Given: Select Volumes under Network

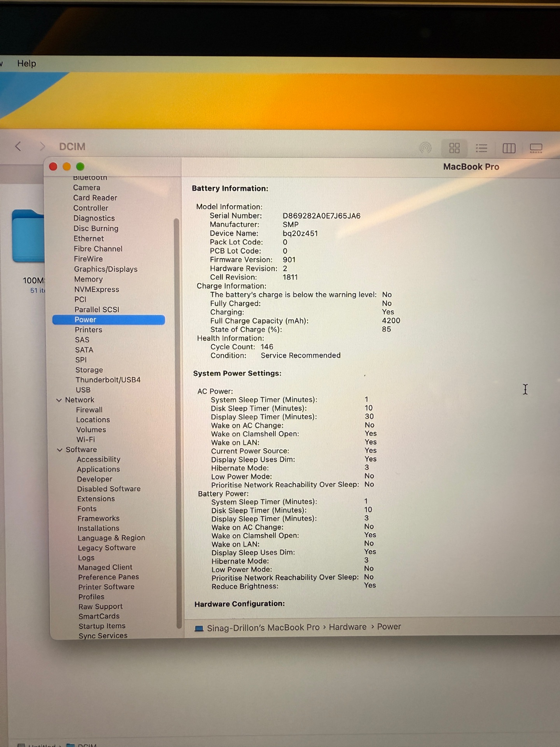Looking at the screenshot, I should point(91,430).
